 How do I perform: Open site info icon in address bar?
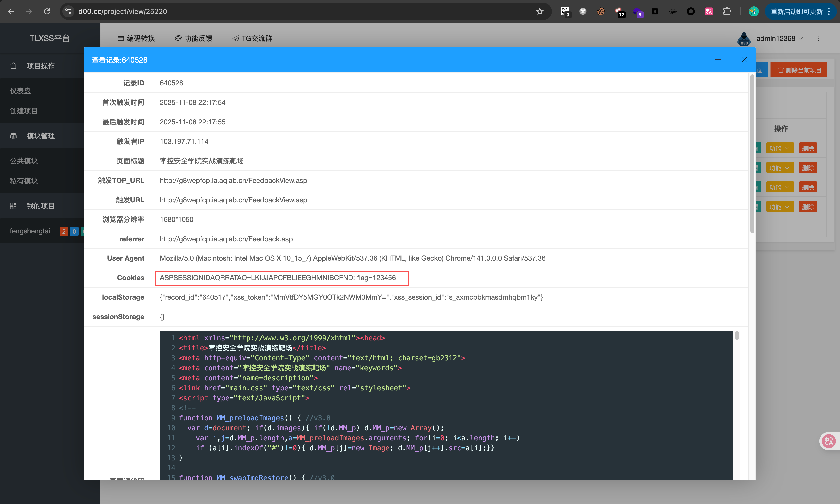point(68,11)
